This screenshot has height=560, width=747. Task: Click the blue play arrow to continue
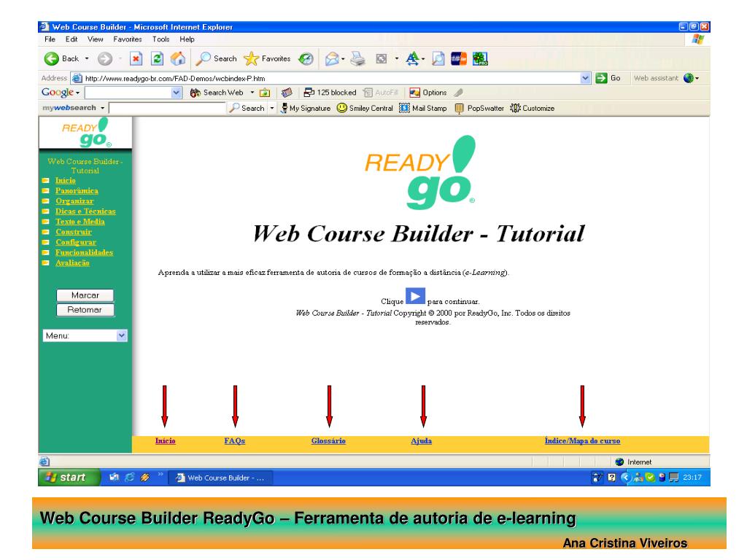tap(415, 296)
